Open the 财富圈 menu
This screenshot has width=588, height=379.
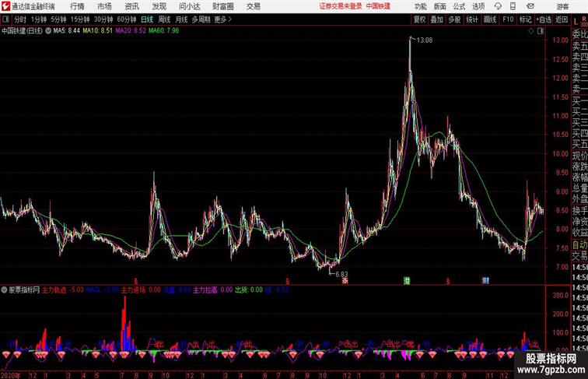point(222,6)
